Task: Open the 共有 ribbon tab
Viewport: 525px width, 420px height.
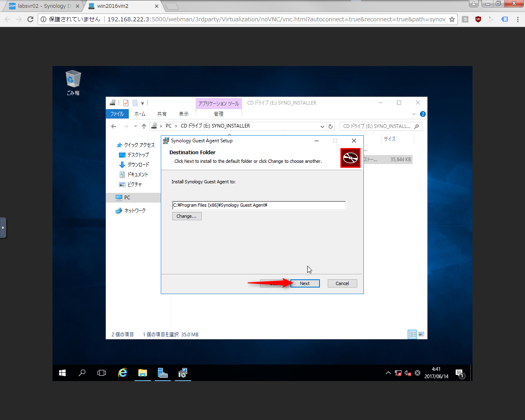Action: [x=162, y=114]
